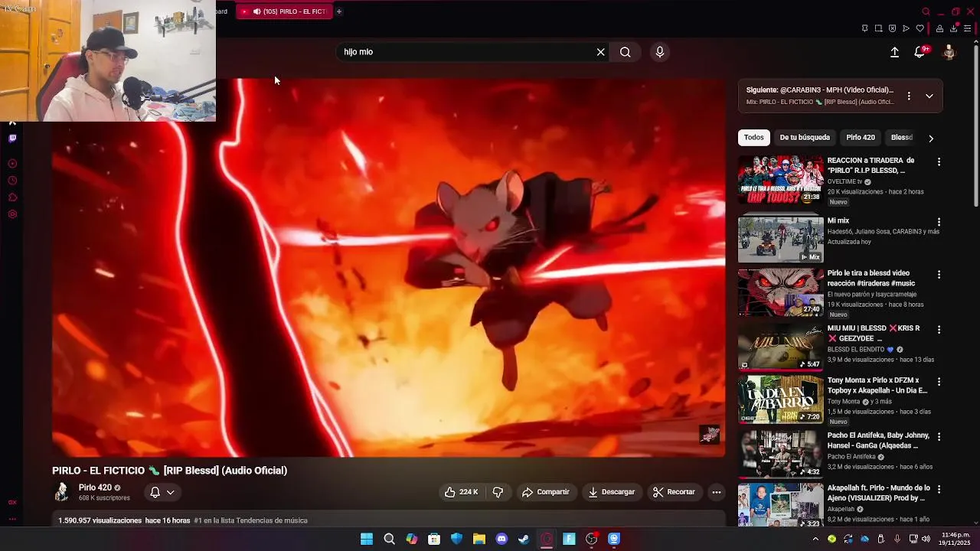Start voice search with microphone
Image resolution: width=980 pixels, height=551 pixels.
pyautogui.click(x=660, y=52)
